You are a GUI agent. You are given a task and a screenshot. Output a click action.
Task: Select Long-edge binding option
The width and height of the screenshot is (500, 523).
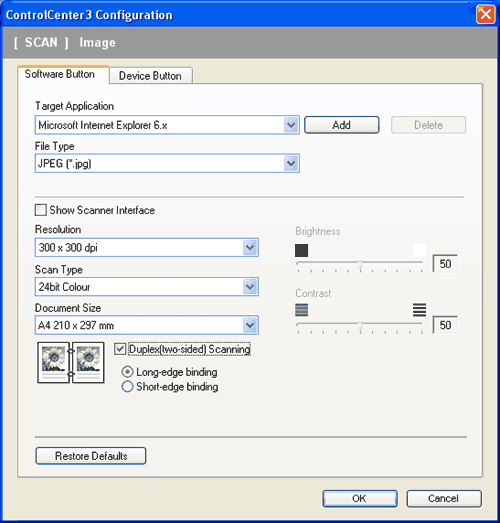click(x=127, y=372)
